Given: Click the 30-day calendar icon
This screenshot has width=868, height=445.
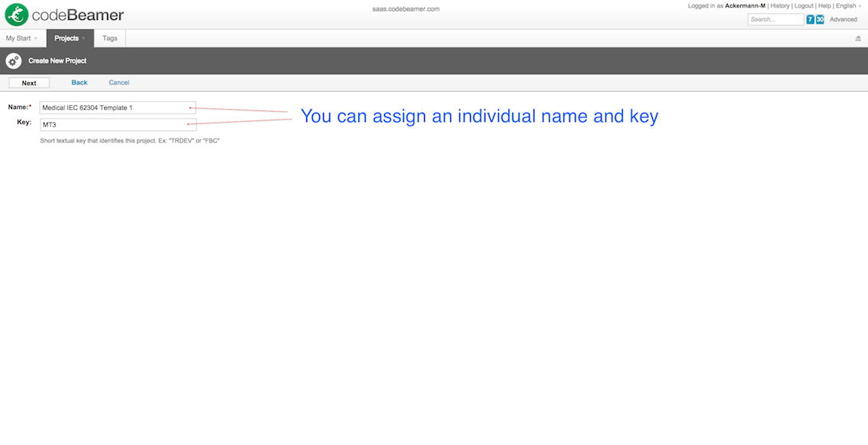Looking at the screenshot, I should [x=820, y=19].
